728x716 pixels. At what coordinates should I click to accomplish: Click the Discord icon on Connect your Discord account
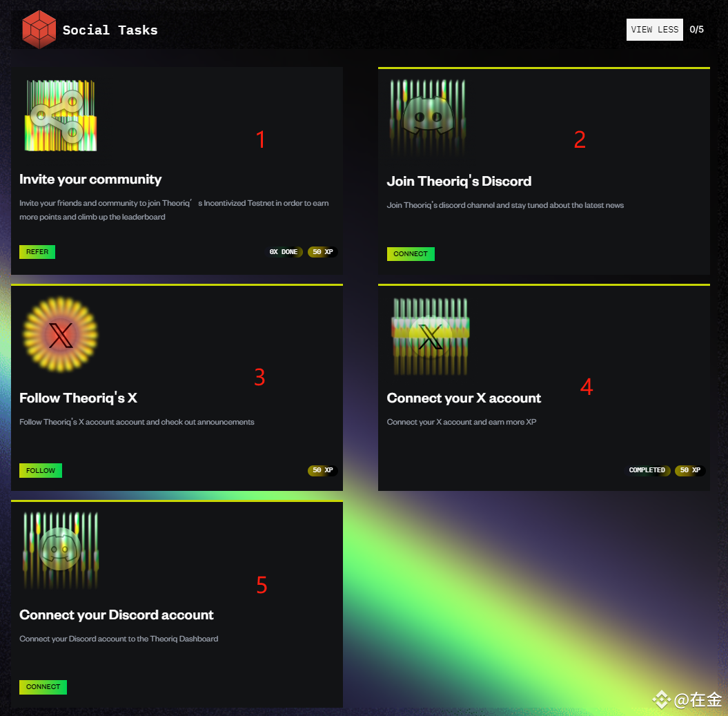(61, 549)
